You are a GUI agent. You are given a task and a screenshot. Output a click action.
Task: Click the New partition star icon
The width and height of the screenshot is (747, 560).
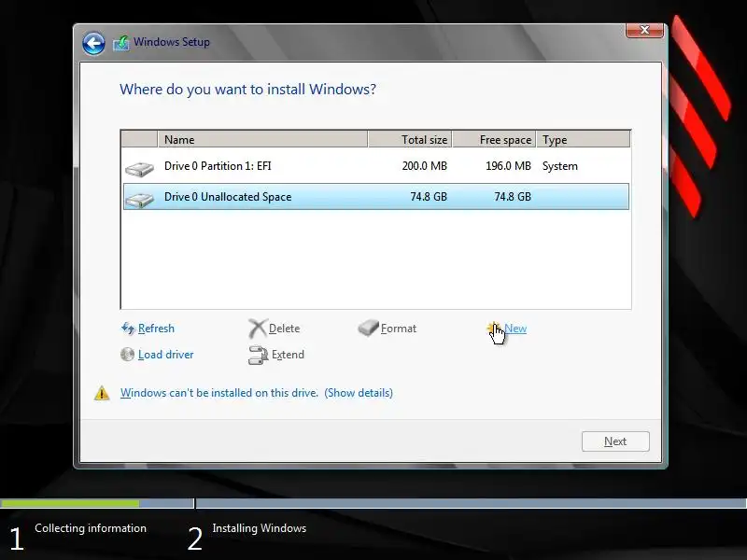(493, 328)
